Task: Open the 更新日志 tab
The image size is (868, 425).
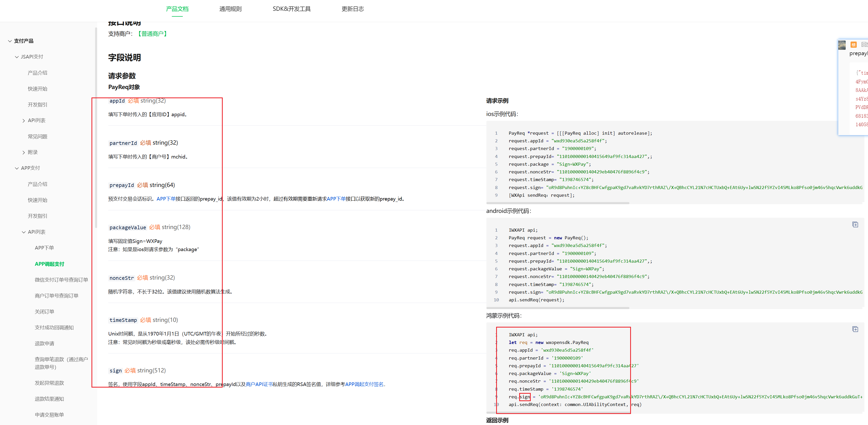Action: (352, 9)
